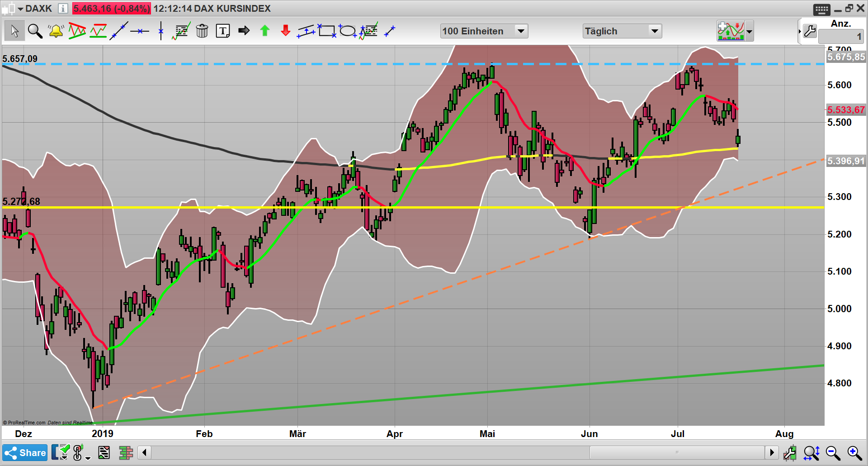This screenshot has height=466, width=868.
Task: Insert a green up arrow marker
Action: pos(265,31)
